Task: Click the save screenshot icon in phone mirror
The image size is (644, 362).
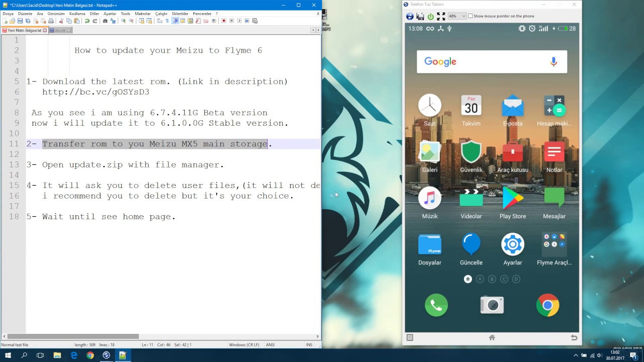Action: click(420, 16)
